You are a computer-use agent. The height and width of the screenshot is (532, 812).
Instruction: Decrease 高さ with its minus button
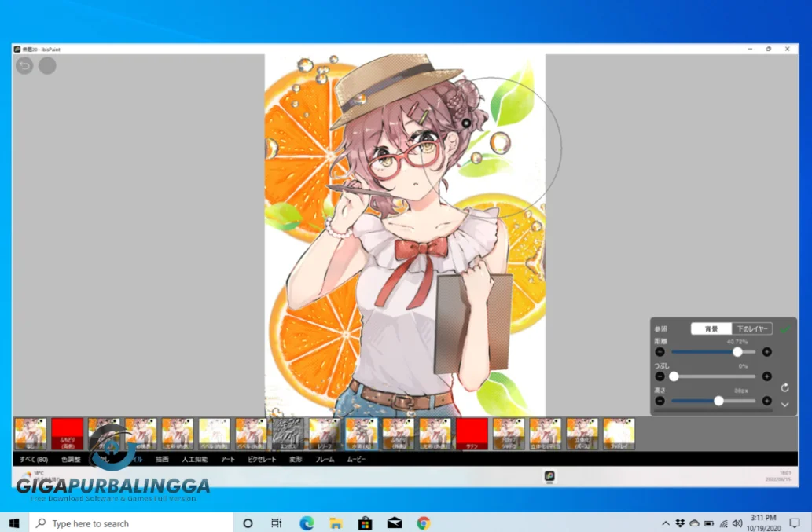tap(660, 401)
